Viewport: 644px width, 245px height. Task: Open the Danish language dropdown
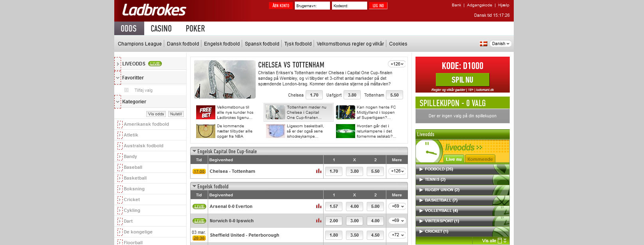501,44
